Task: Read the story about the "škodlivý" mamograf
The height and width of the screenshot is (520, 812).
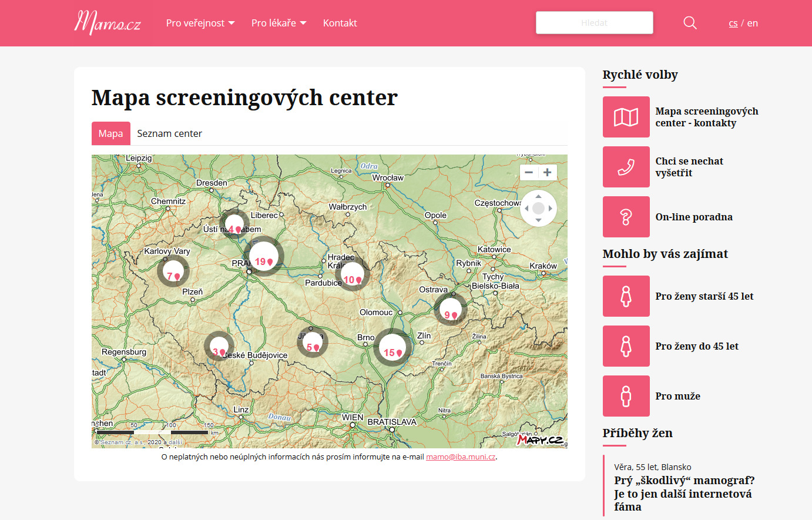Action: coord(685,494)
